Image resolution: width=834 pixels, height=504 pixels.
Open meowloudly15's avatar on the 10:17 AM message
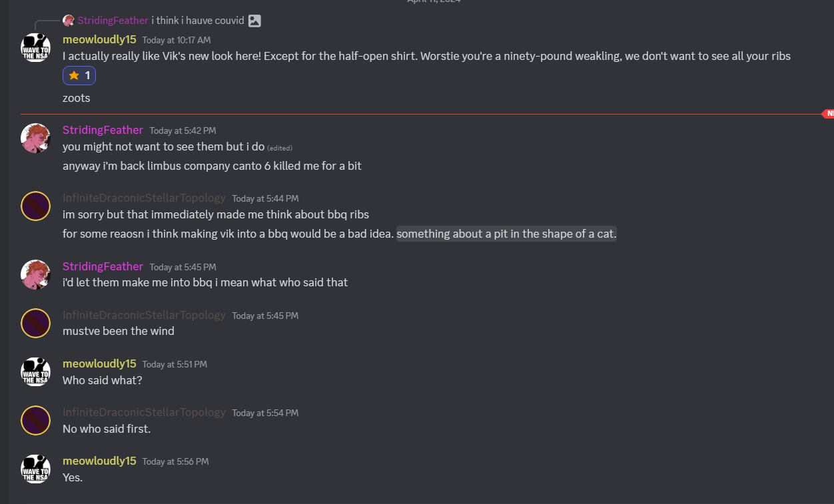point(36,47)
